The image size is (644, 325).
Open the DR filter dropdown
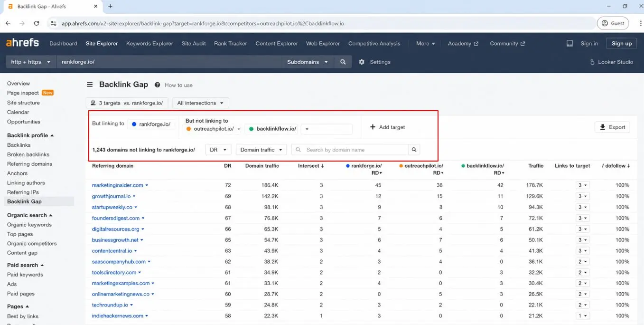pos(218,150)
